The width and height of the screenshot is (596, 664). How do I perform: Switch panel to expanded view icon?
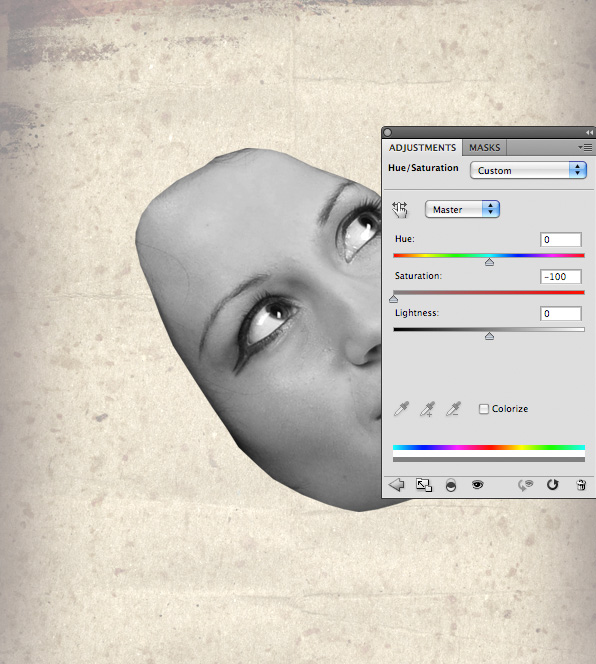tap(424, 485)
